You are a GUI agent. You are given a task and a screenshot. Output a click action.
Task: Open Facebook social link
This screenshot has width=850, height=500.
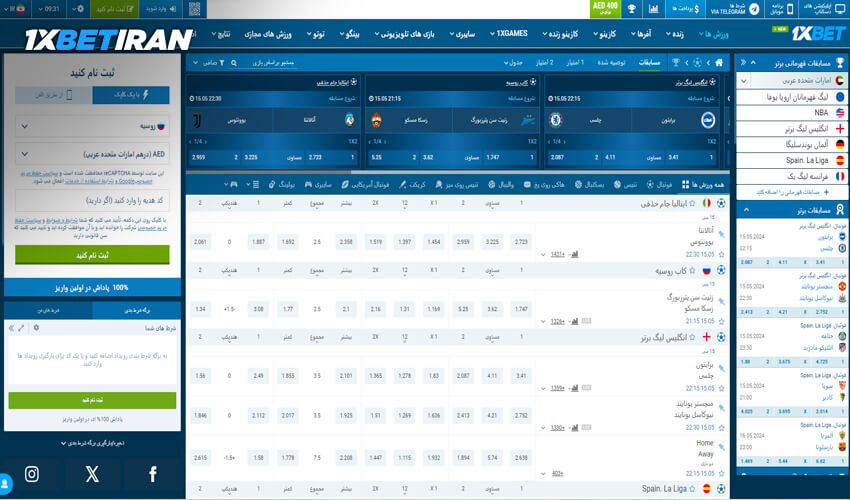(x=153, y=475)
